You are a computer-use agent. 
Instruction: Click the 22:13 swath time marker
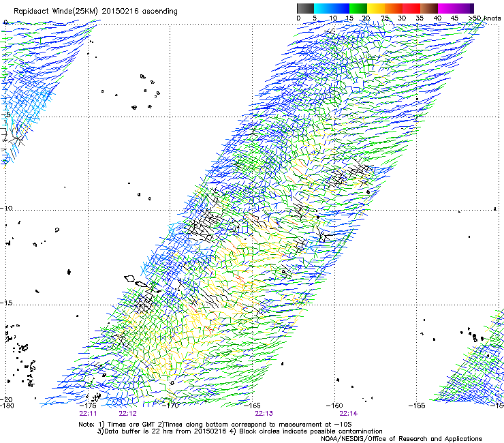pyautogui.click(x=264, y=414)
